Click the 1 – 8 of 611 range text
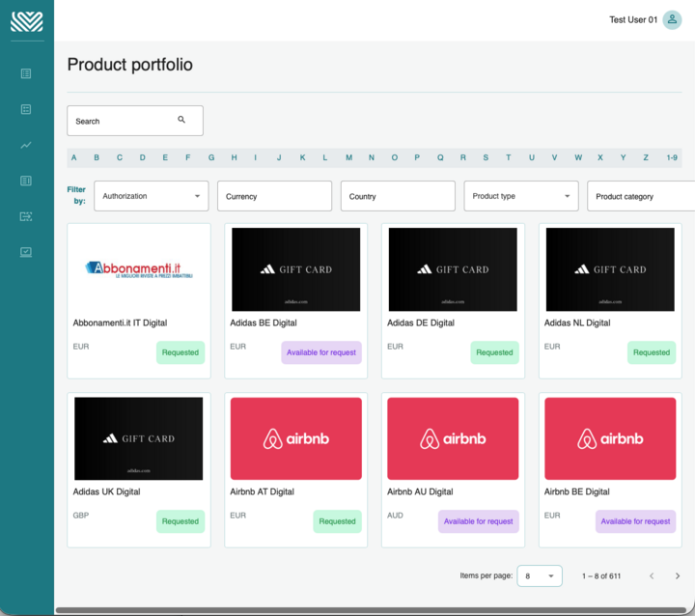 [x=601, y=576]
